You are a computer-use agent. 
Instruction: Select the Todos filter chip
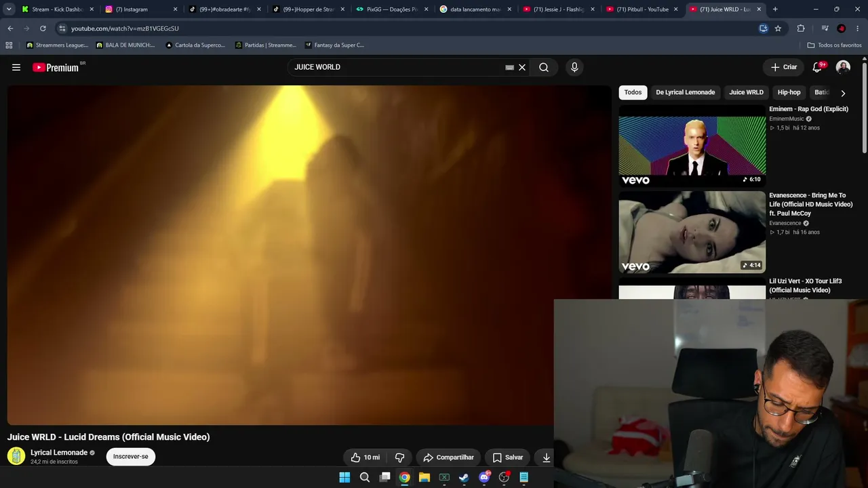click(633, 92)
